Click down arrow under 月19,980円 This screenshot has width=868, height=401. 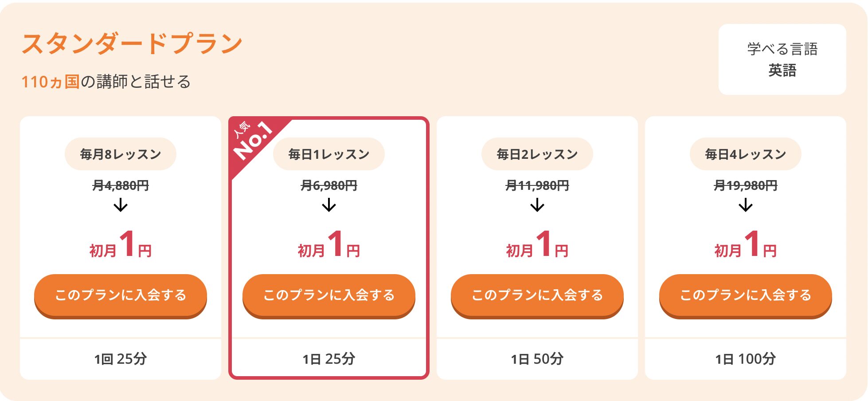pyautogui.click(x=746, y=205)
